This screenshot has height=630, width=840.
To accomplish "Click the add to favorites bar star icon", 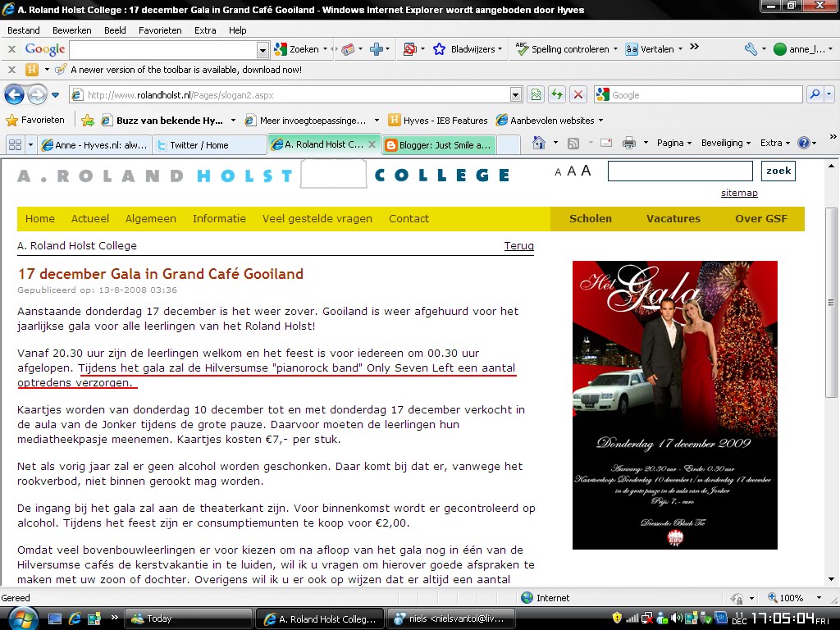I will (x=87, y=120).
